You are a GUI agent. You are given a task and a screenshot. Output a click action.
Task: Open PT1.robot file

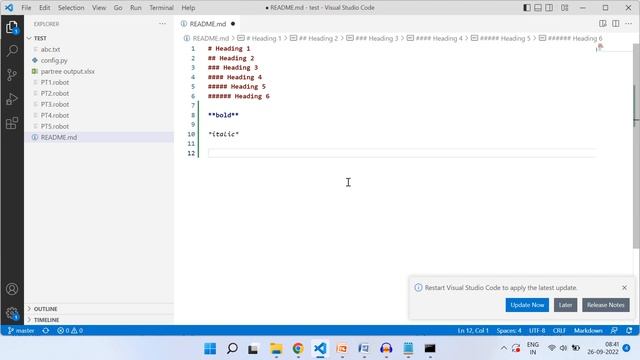pos(55,82)
